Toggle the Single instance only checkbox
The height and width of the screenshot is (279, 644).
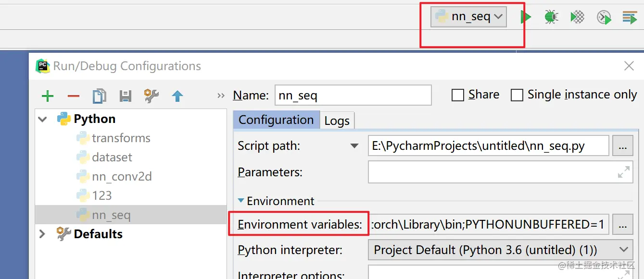tap(517, 95)
